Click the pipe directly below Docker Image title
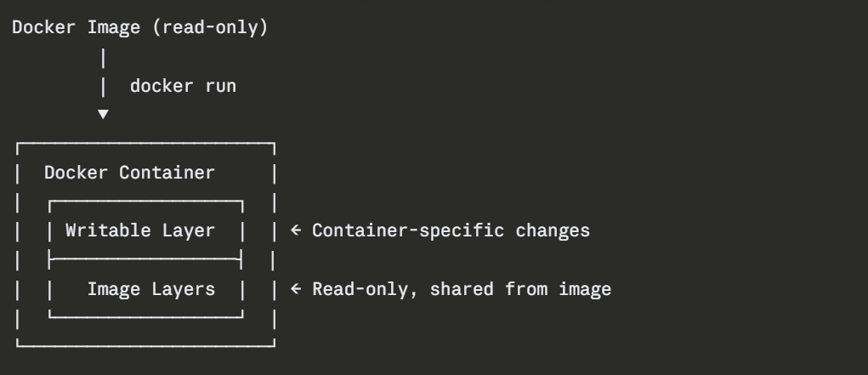The image size is (868, 375). coord(103,58)
